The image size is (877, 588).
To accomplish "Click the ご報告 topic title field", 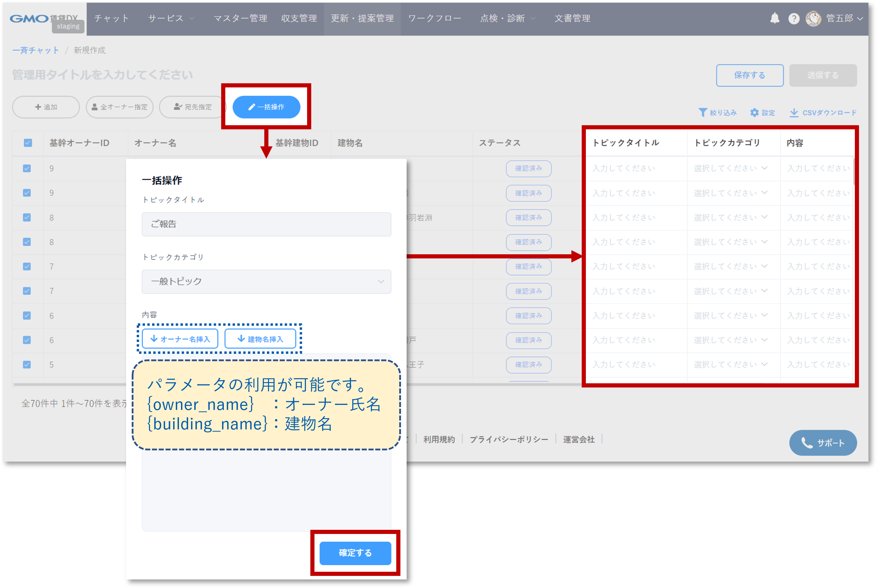I will click(x=266, y=224).
